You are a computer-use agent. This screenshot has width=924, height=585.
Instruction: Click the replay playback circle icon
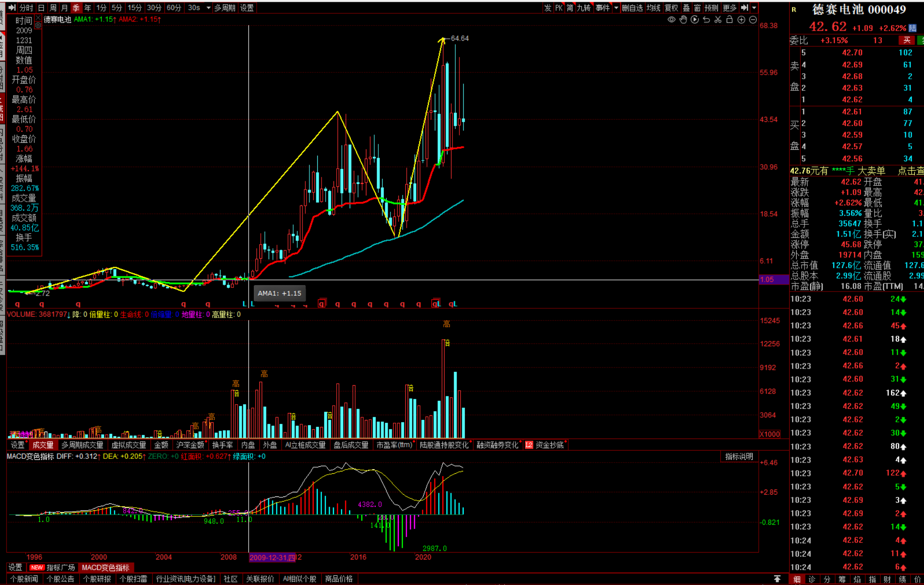(694, 19)
